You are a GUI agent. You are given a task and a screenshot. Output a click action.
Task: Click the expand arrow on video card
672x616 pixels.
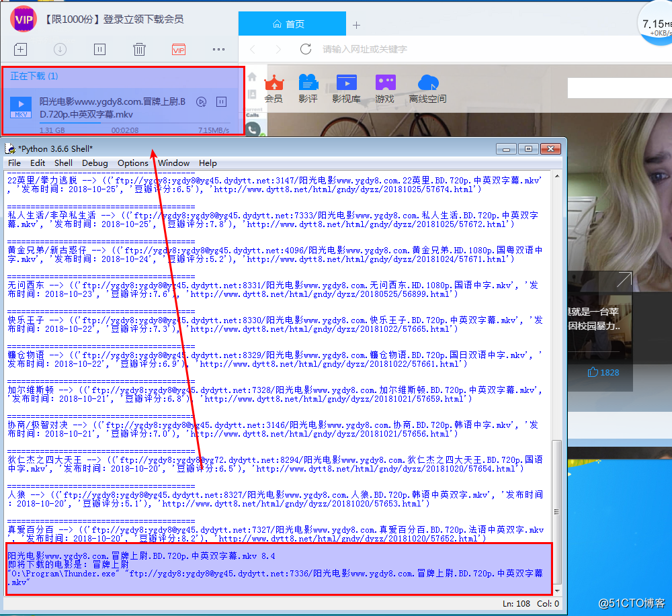(x=624, y=279)
